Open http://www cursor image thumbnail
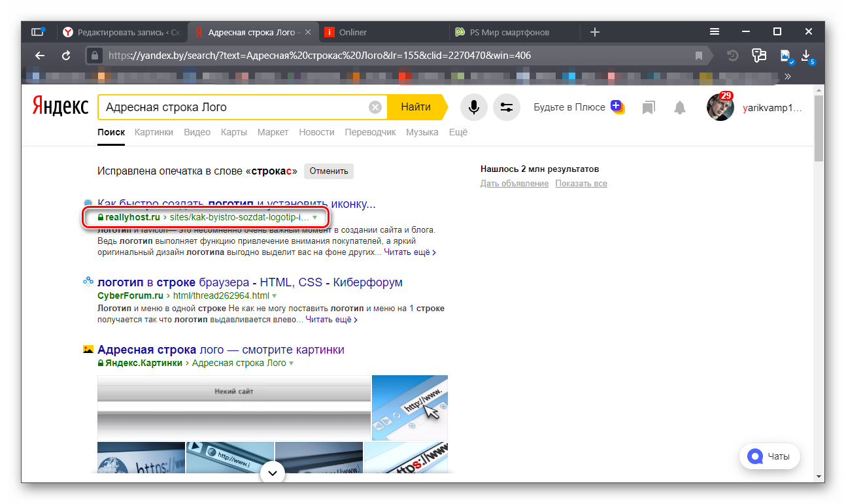Viewport: 846px width, 504px height. (410, 408)
